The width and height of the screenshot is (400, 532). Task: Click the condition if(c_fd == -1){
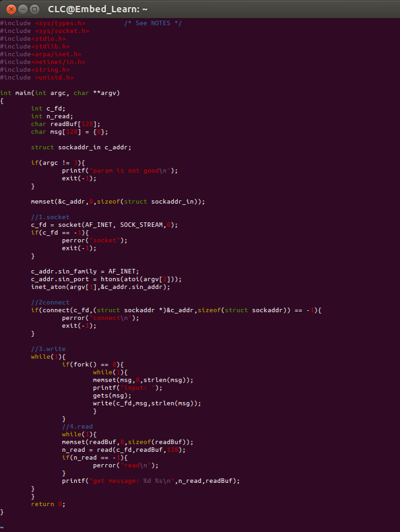click(60, 233)
